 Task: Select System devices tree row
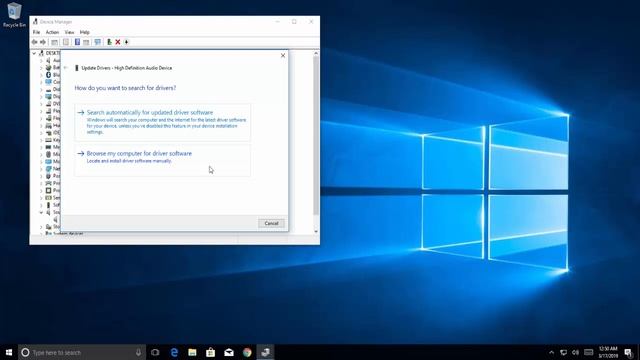pos(64,233)
